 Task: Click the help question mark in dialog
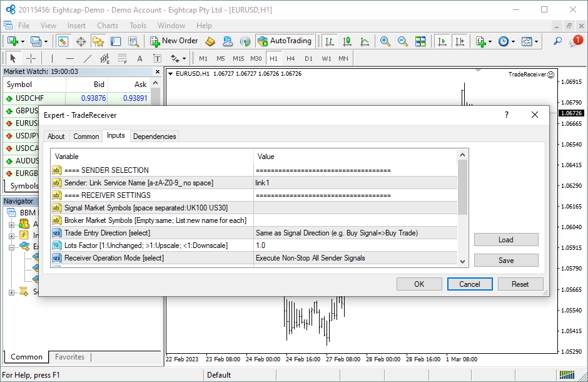(x=507, y=115)
